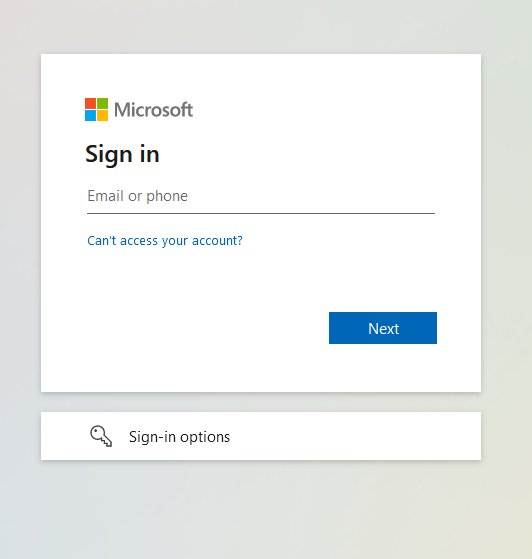Image resolution: width=532 pixels, height=559 pixels.
Task: Click the key icon beside Sign-in options
Action: (101, 436)
